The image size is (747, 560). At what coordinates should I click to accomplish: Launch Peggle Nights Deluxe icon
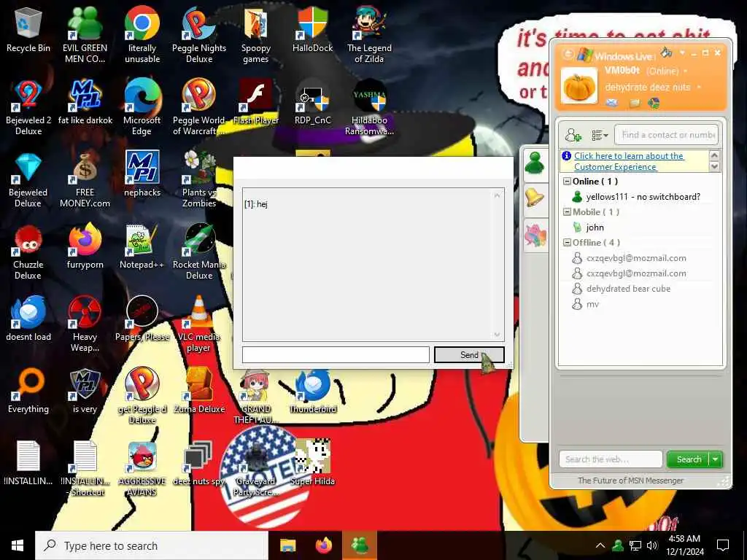(199, 34)
